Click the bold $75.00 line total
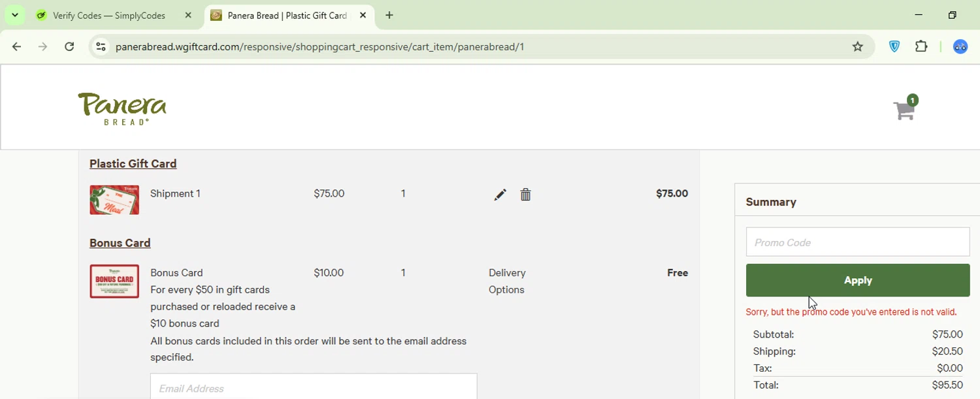The image size is (980, 399). [x=672, y=193]
